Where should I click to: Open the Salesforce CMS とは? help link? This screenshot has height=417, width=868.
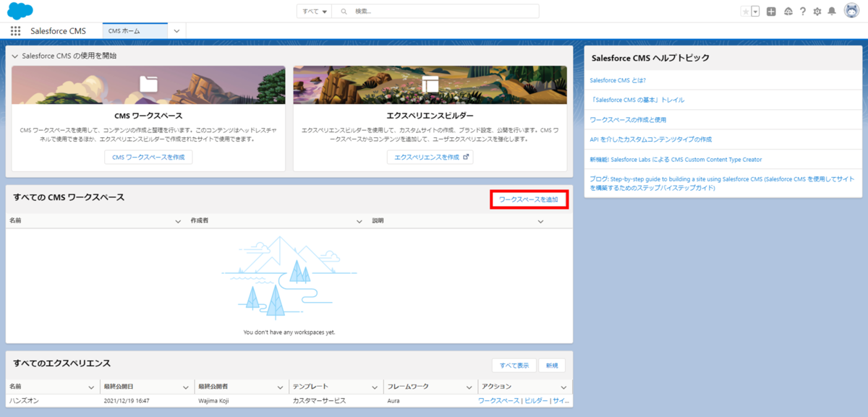click(618, 80)
